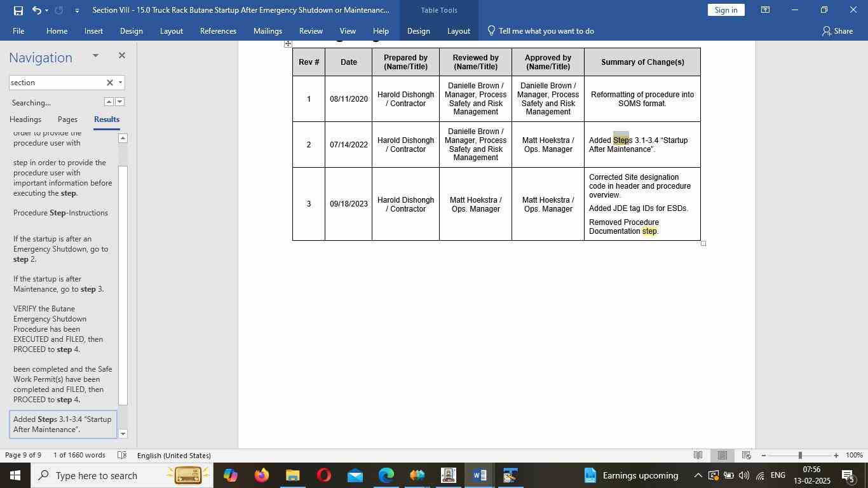Click the taskbar search box
The height and width of the screenshot is (488, 868).
pyautogui.click(x=121, y=475)
